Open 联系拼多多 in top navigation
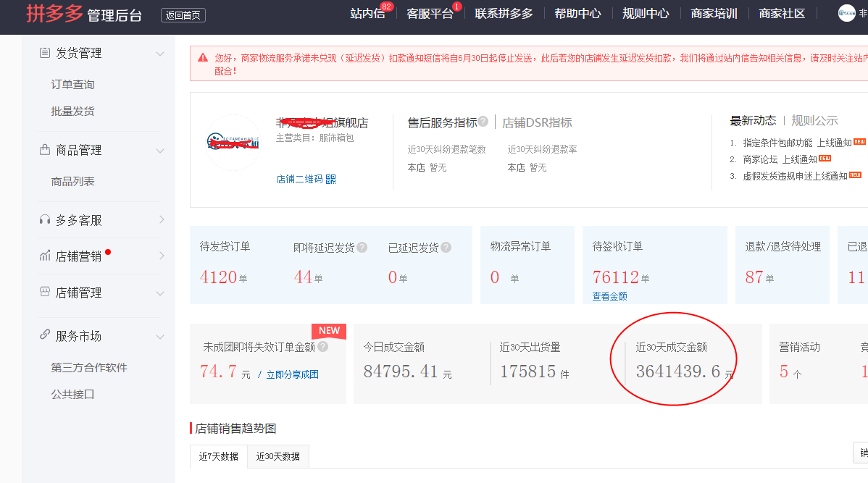Image resolution: width=868 pixels, height=483 pixels. (504, 14)
